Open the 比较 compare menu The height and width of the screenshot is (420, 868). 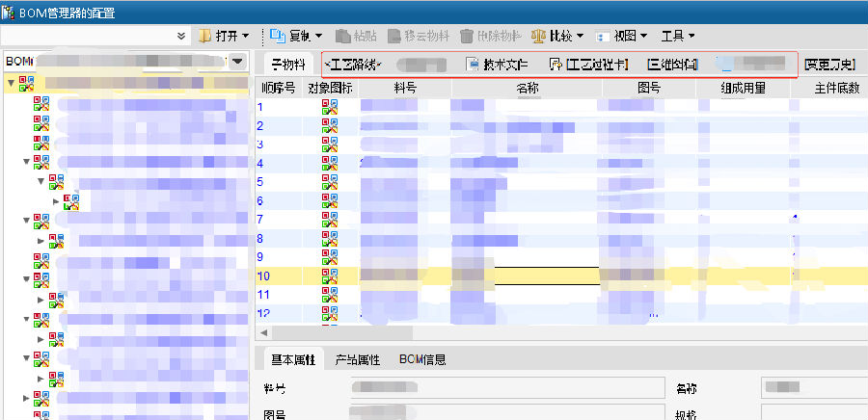pyautogui.click(x=557, y=37)
